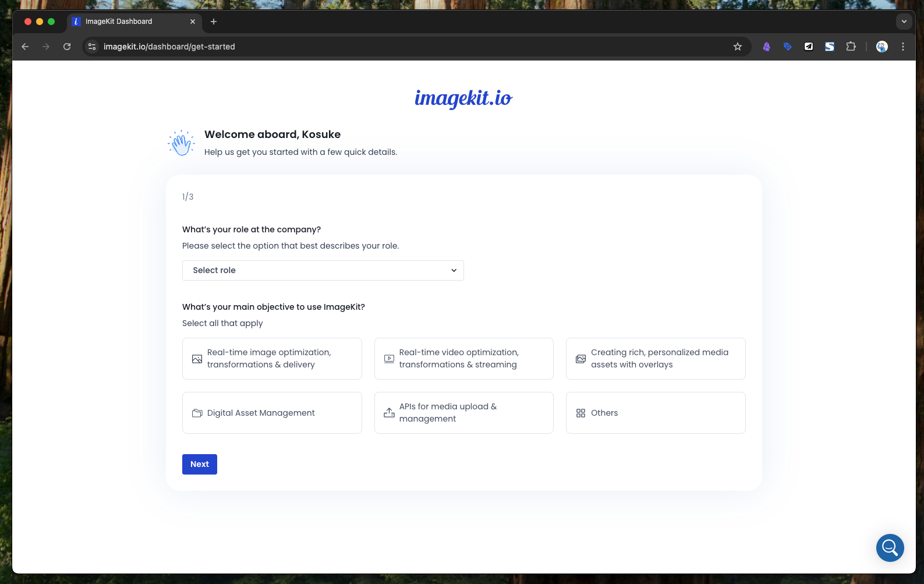This screenshot has width=924, height=584.
Task: Expand the tab search chevron
Action: click(x=904, y=22)
